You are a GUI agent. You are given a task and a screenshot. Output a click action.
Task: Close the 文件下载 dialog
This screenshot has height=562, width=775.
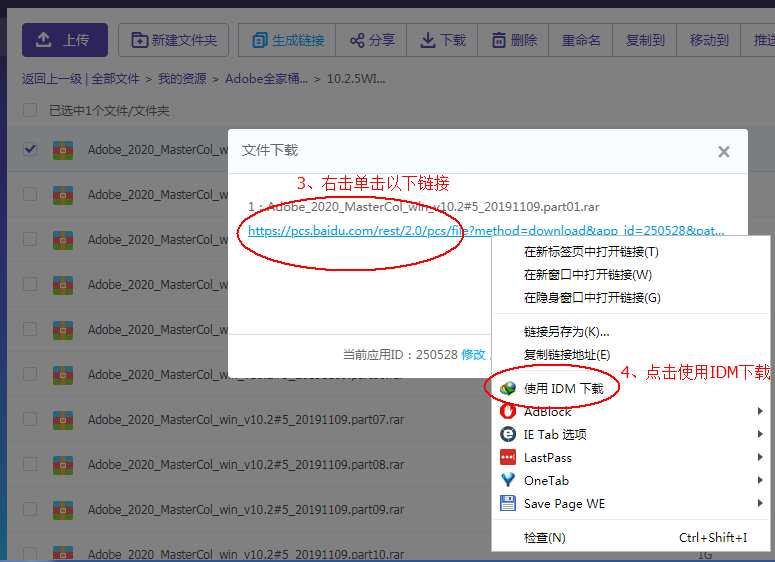tap(724, 152)
